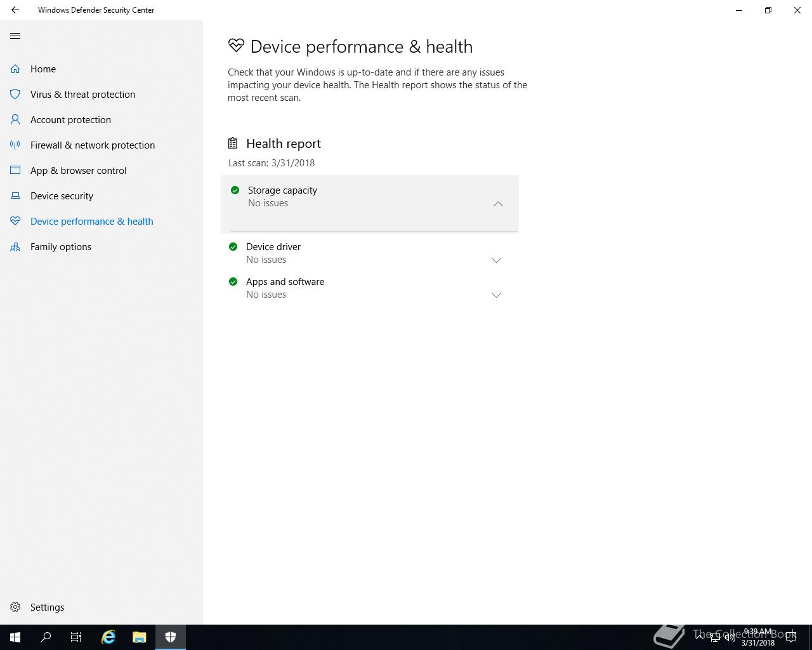
Task: Click the Storage capacity title
Action: (282, 190)
